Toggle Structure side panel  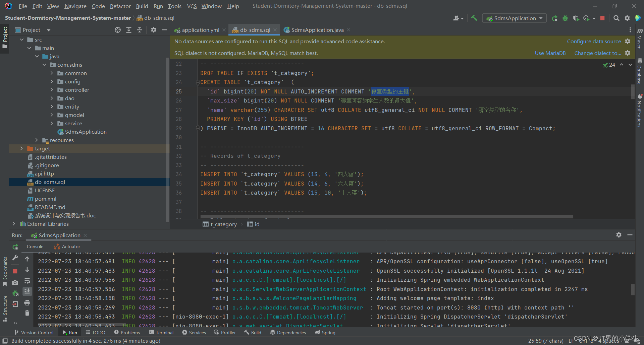(5, 309)
